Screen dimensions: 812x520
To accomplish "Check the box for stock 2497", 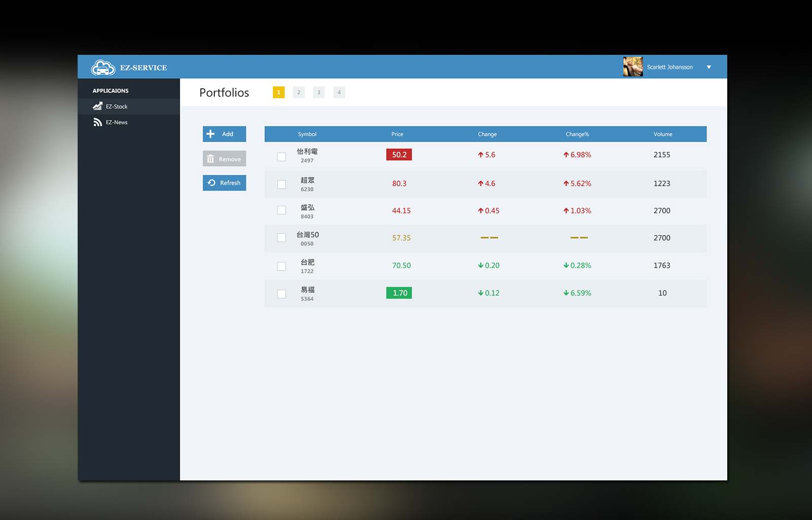I will tap(282, 157).
